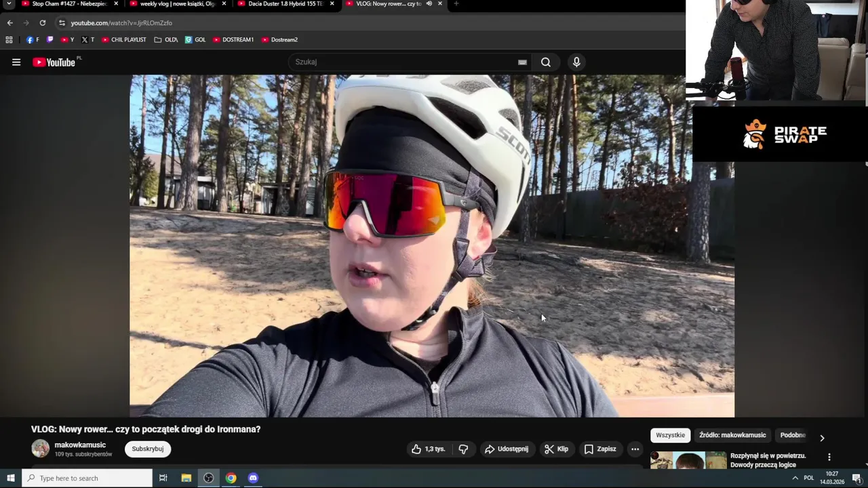This screenshot has height=488, width=868.
Task: Open the YouTube guide hamburger menu
Action: 16,62
